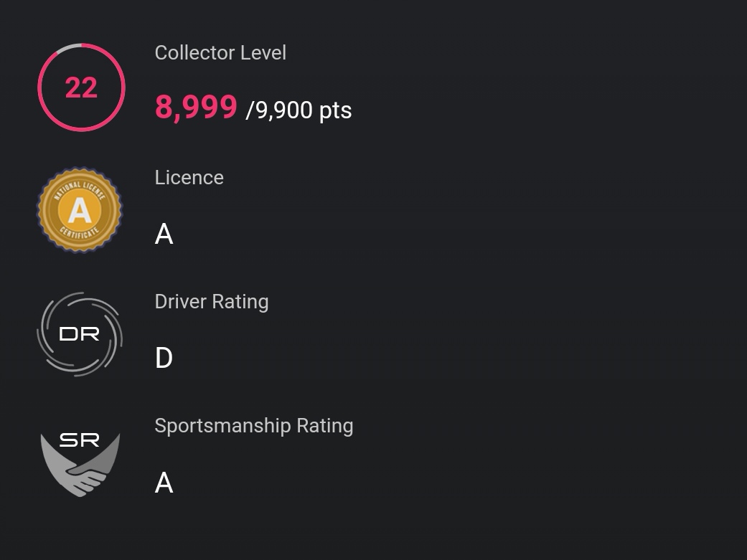This screenshot has width=747, height=560.
Task: Select the 8,999 points value
Action: 196,107
